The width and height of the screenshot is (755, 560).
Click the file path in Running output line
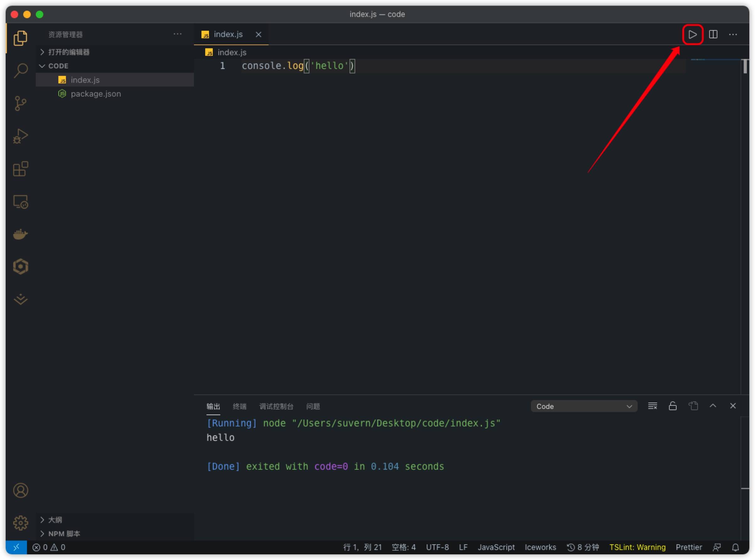[396, 423]
